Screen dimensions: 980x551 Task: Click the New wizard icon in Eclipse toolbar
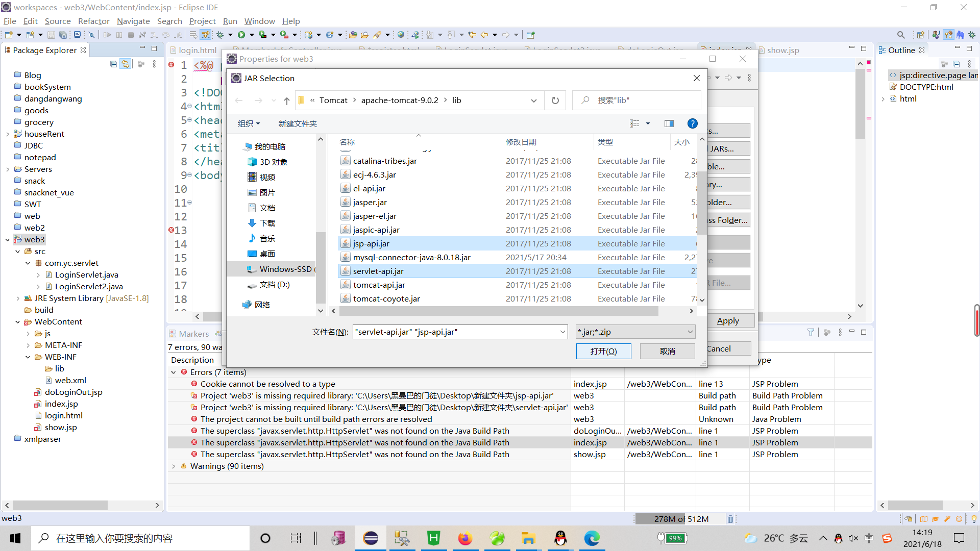(9, 35)
